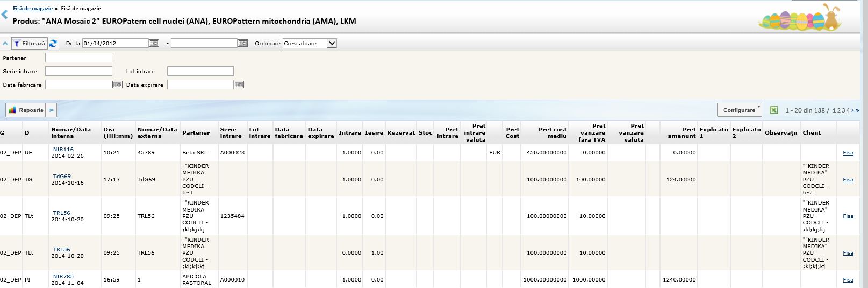Expand the Configurare dropdown menu
The width and height of the screenshot is (868, 288).
[739, 110]
